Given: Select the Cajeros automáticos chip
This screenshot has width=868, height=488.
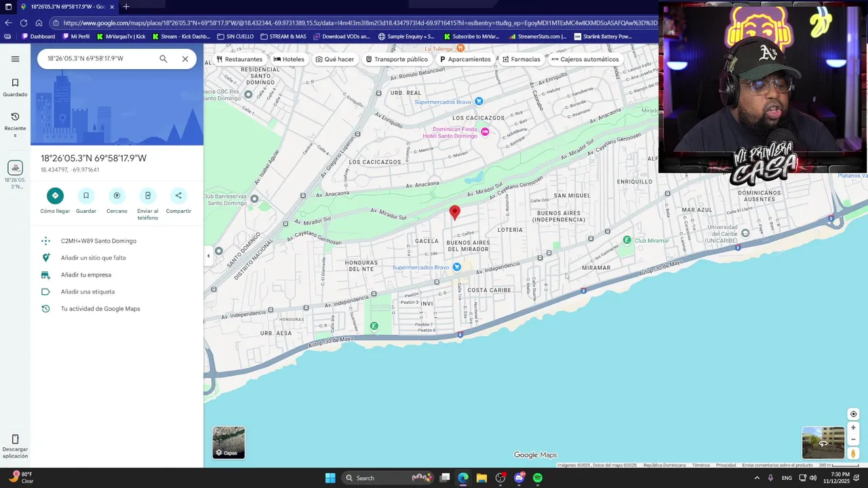Looking at the screenshot, I should [x=585, y=59].
